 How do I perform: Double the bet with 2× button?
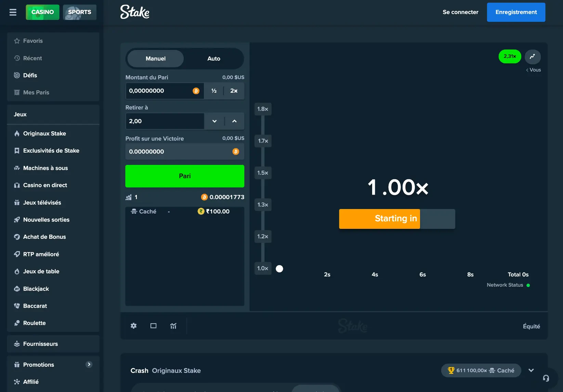[x=234, y=91]
